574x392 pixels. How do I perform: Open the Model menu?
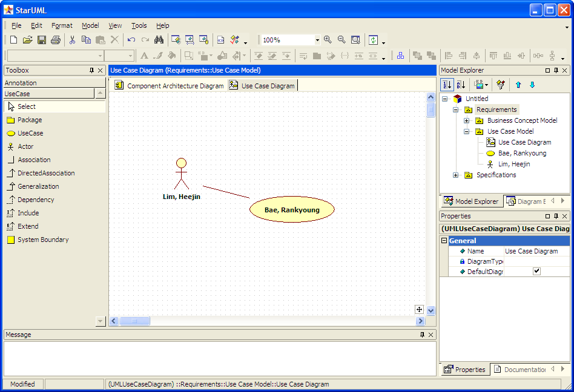90,25
